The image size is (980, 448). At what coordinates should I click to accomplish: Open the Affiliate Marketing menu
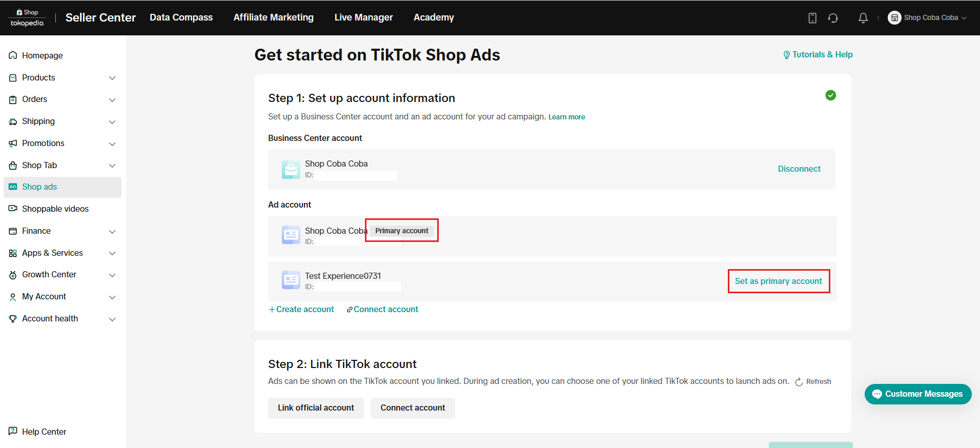[x=273, y=17]
